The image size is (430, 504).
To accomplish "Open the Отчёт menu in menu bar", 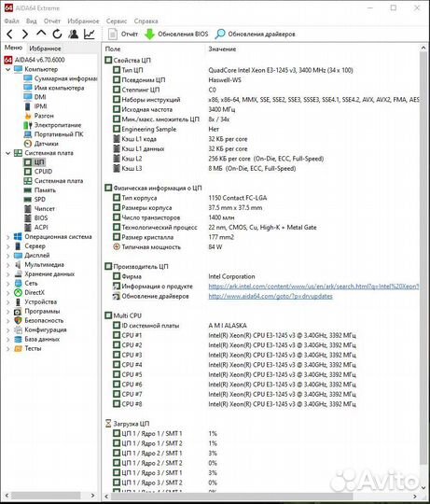I will point(52,21).
